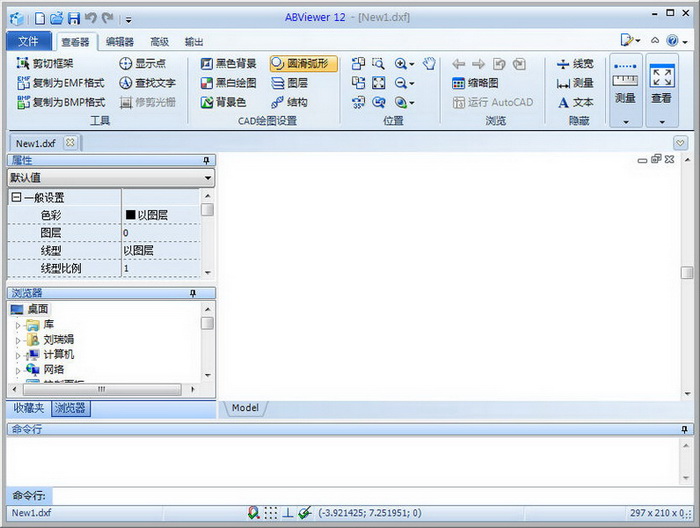Choose 背景色 background color
The width and height of the screenshot is (700, 528).
223,102
